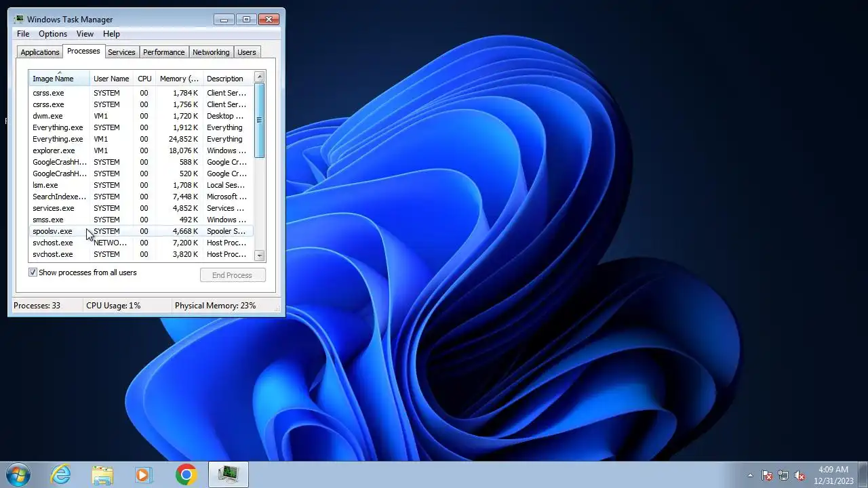Select csrss.exe row using 1,756 K
The image size is (868, 488).
coord(141,104)
